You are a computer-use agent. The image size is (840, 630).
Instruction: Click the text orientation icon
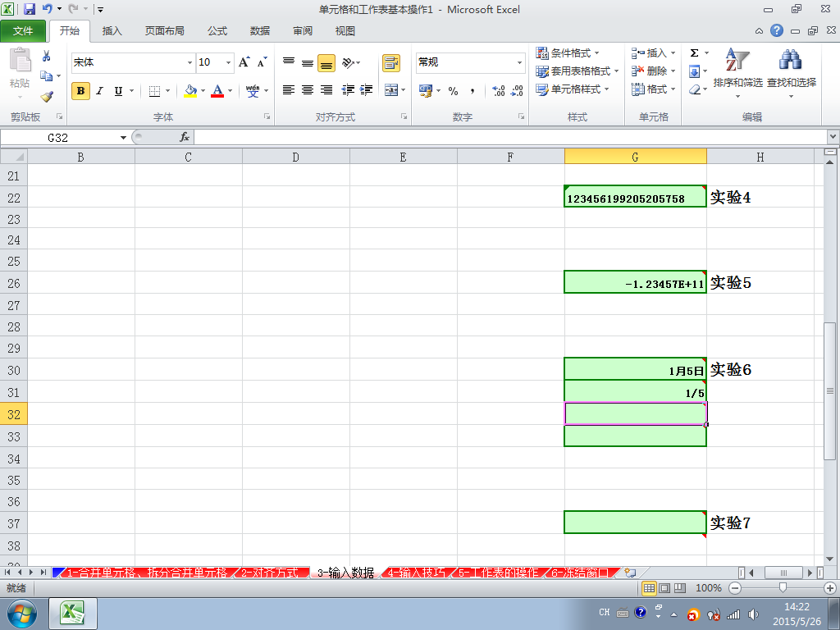tap(348, 62)
